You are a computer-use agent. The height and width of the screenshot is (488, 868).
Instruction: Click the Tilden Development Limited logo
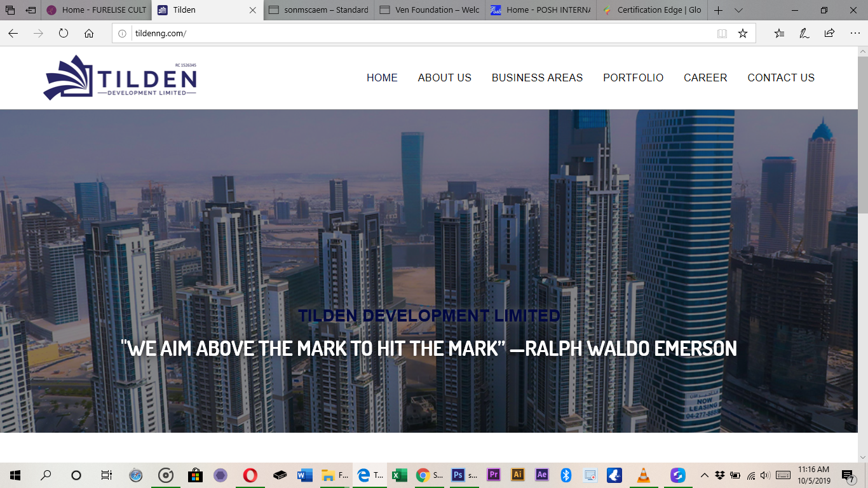(120, 78)
